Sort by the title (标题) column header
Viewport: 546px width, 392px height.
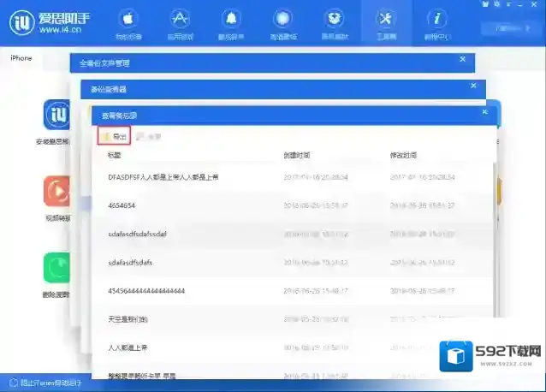click(115, 155)
